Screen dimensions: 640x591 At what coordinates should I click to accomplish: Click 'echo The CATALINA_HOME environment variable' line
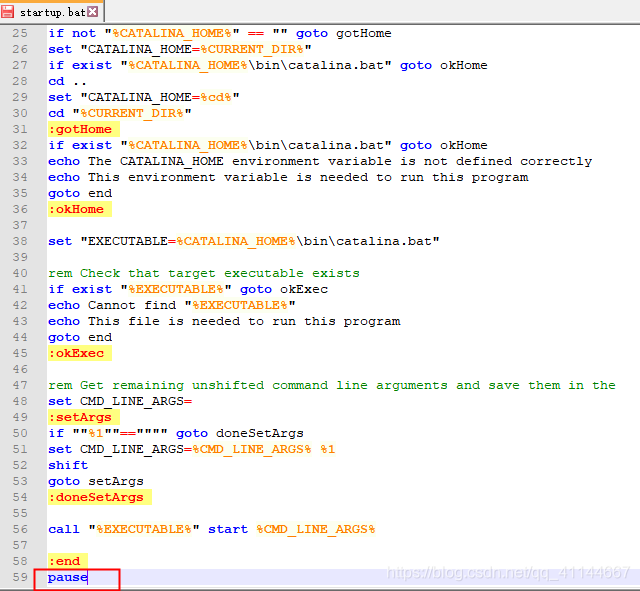click(x=320, y=161)
